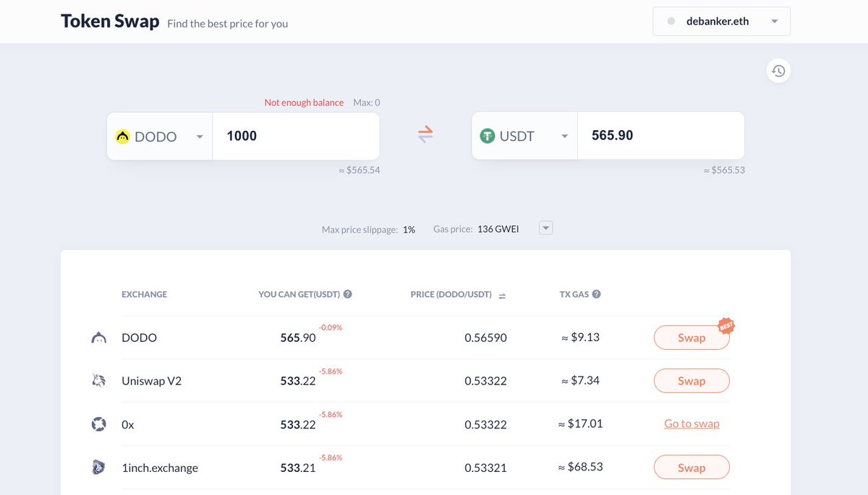Click the 1inch.exchange icon
This screenshot has width=868, height=495.
(99, 468)
